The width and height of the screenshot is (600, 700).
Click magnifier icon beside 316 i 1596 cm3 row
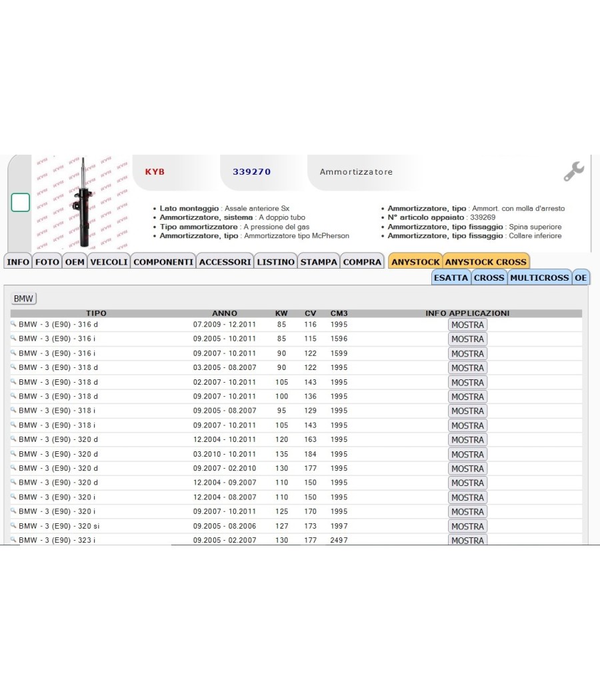click(13, 339)
